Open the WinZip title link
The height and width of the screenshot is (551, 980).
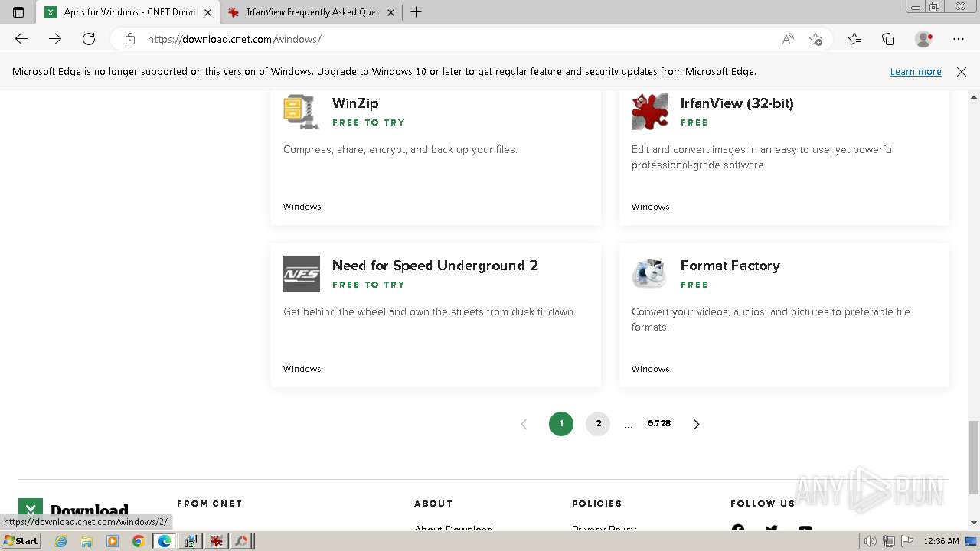[x=355, y=103]
